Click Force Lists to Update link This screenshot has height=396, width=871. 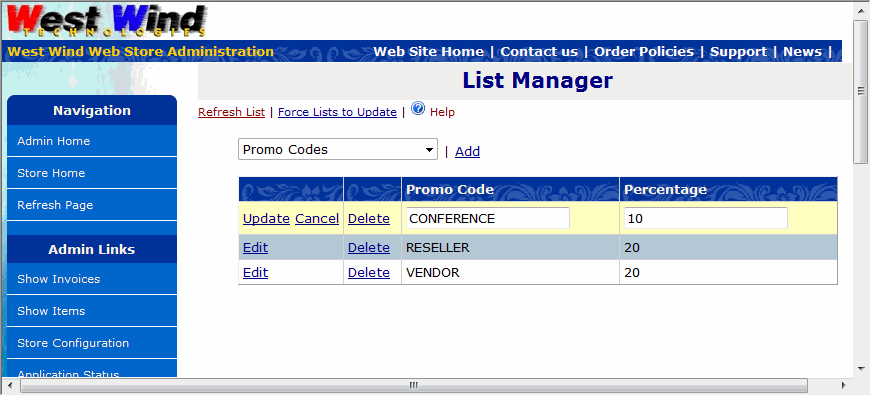tap(337, 112)
